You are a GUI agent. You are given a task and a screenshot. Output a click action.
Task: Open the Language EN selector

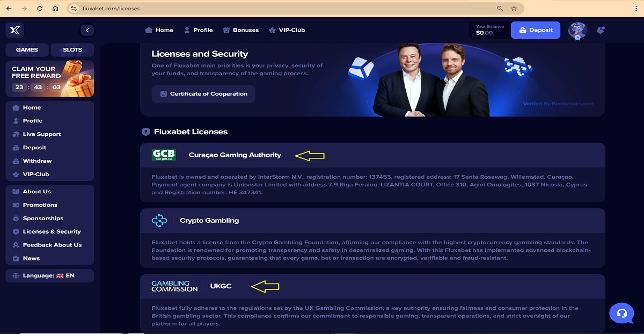click(x=49, y=275)
